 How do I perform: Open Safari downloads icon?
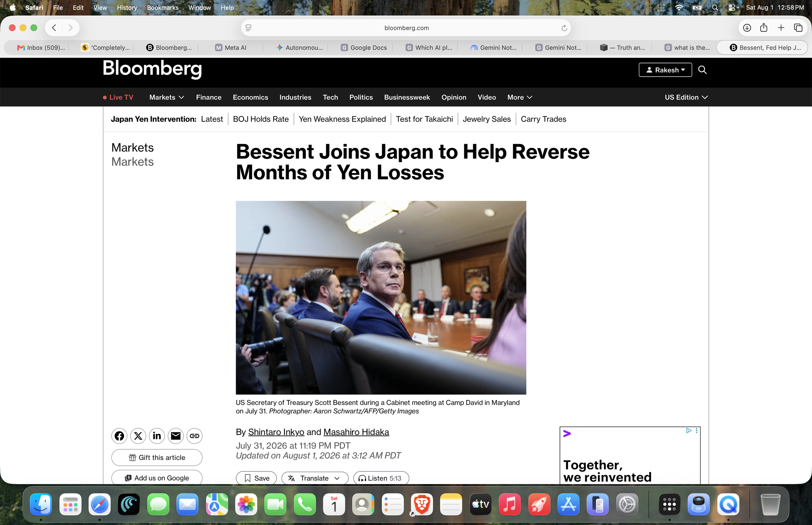tap(747, 28)
